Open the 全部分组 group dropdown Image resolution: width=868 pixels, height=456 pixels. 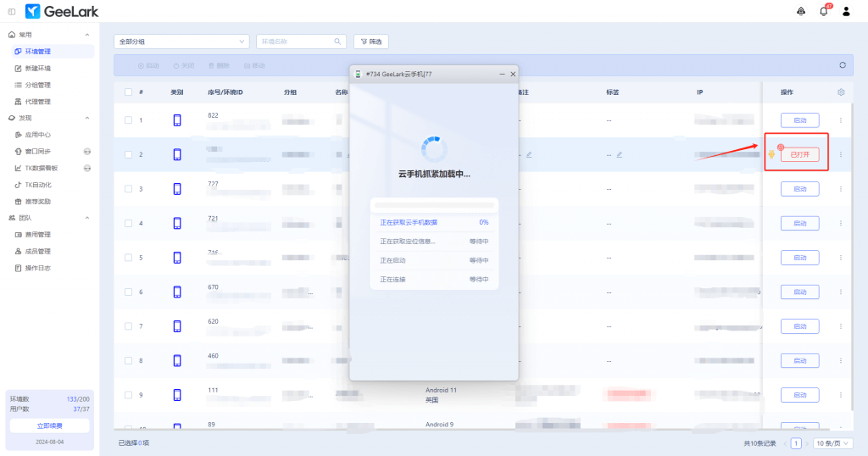(181, 41)
